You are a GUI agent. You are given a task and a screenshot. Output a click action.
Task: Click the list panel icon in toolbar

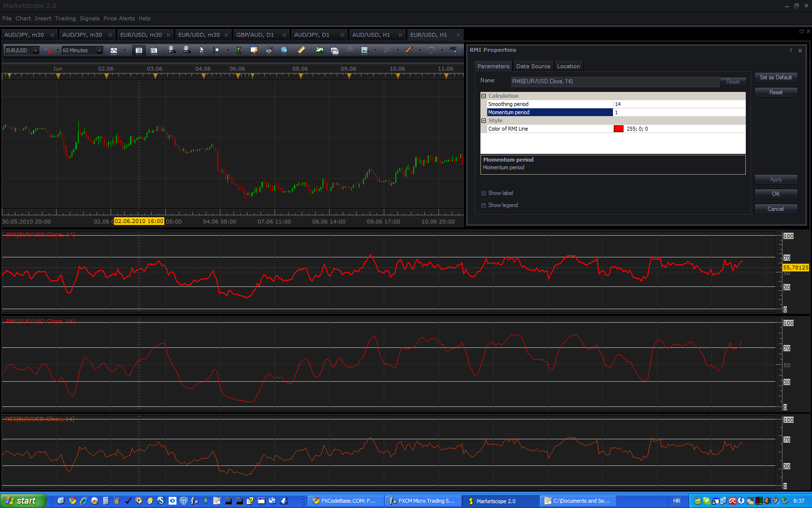(x=365, y=50)
